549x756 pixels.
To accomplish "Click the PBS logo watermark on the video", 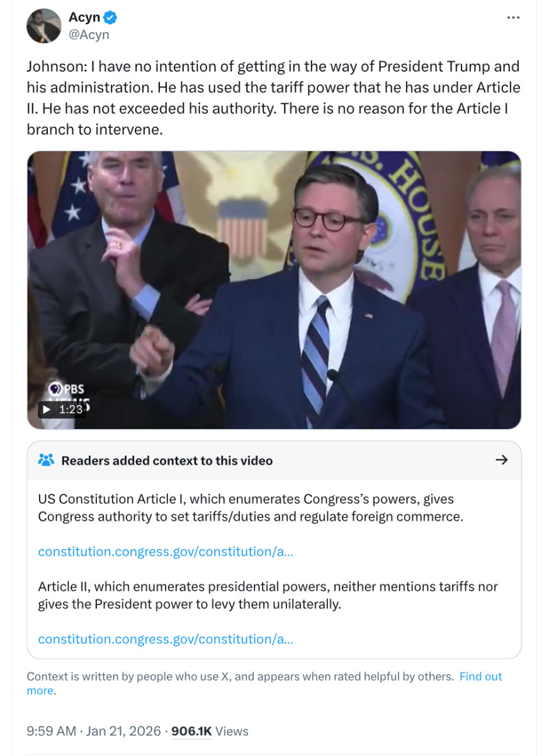I will pos(67,389).
